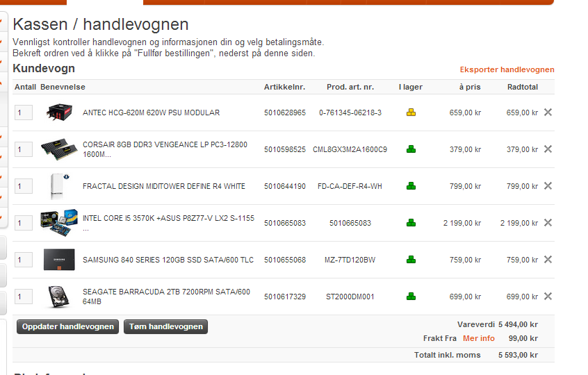Click green stock icon for CORSAIR memory
The width and height of the screenshot is (588, 375).
(x=411, y=149)
